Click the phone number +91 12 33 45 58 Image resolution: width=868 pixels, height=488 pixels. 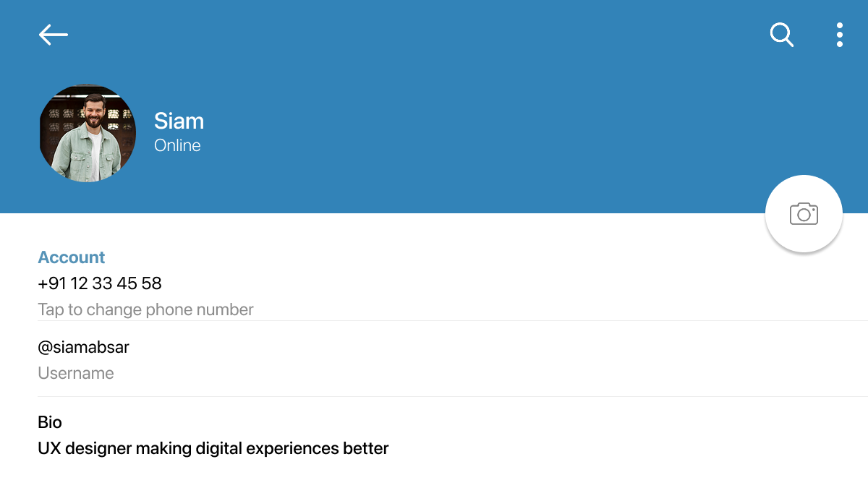pos(100,283)
